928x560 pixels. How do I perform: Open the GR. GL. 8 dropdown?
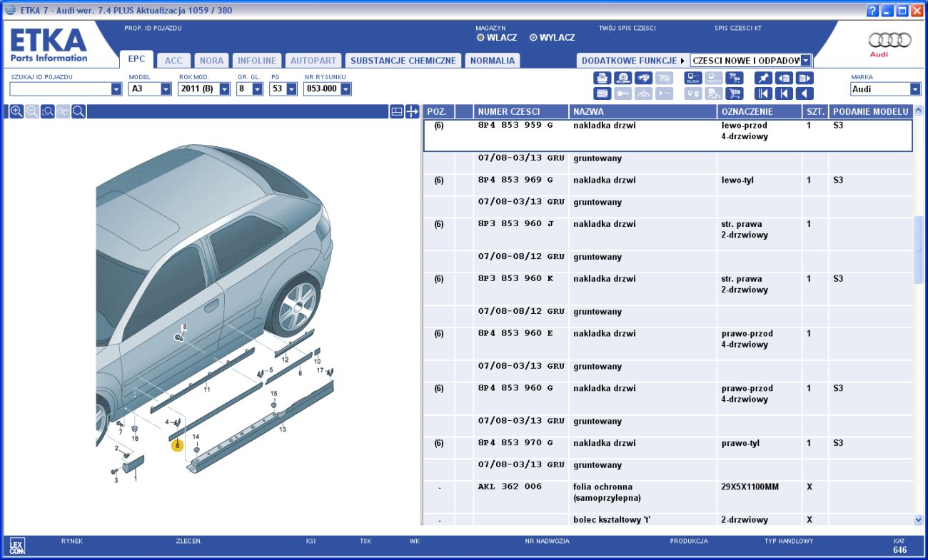click(x=258, y=89)
